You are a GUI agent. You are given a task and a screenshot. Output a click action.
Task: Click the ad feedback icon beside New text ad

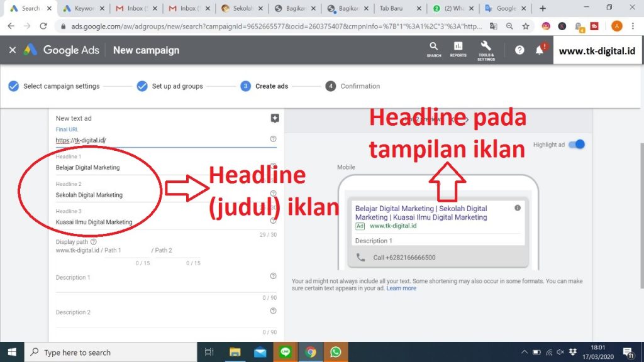click(x=274, y=118)
